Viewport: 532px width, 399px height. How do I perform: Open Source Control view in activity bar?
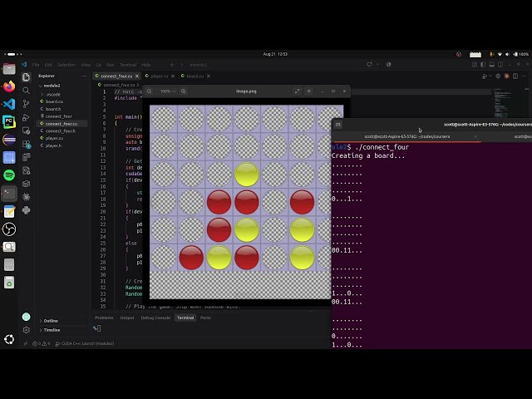point(26,103)
